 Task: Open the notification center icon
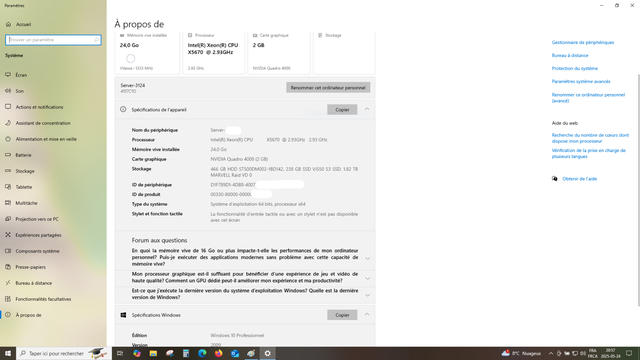[629, 353]
